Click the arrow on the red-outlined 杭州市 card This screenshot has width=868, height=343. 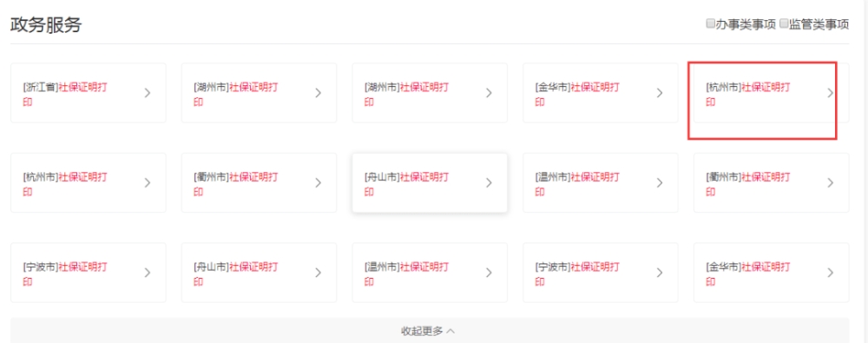[x=830, y=93]
